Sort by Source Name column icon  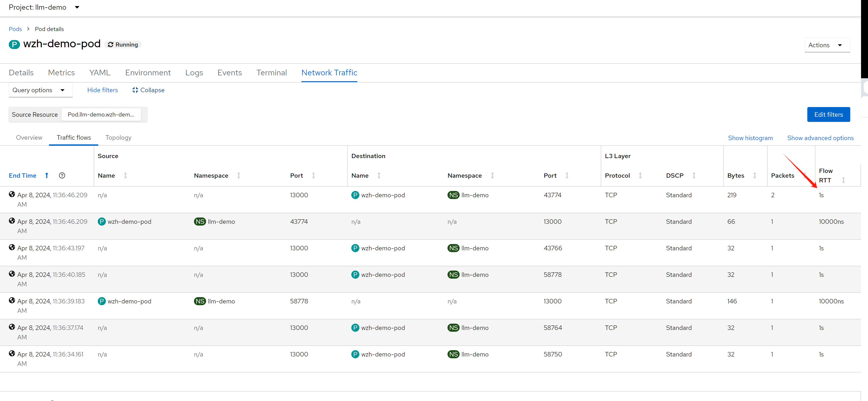coord(125,175)
